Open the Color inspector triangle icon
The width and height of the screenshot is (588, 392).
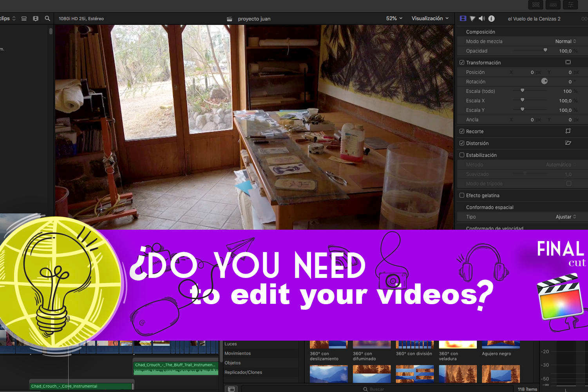click(472, 18)
